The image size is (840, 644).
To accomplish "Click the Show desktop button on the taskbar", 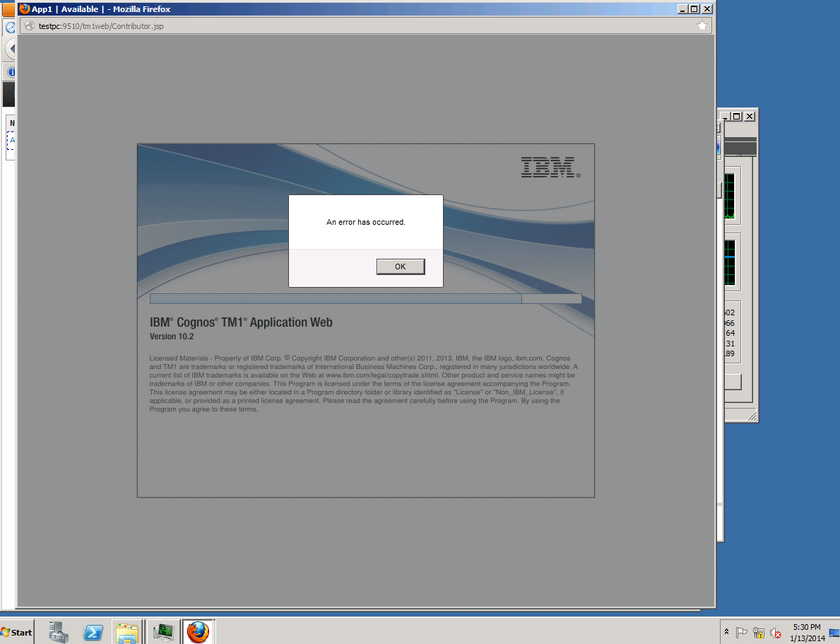I will pos(834,632).
